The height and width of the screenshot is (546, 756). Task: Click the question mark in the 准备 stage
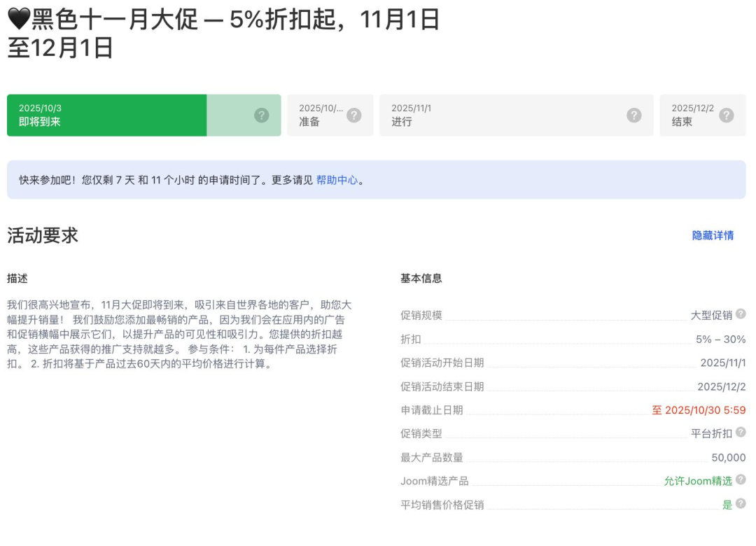354,114
